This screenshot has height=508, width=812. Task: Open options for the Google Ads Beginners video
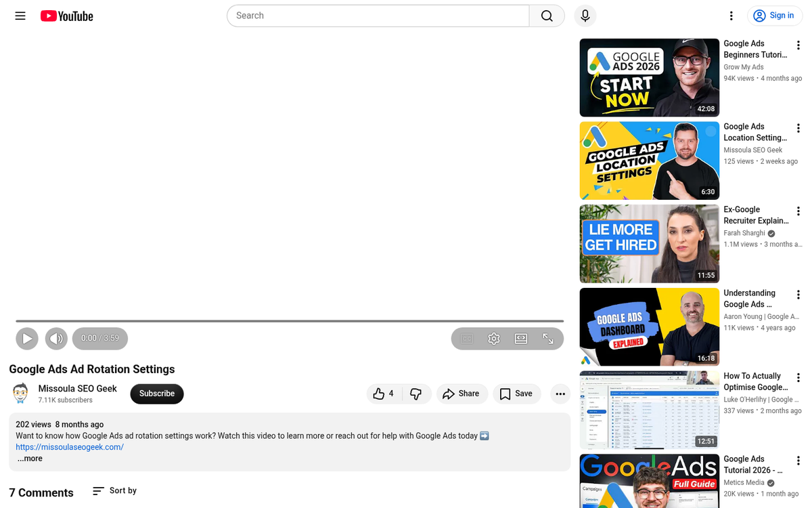(x=798, y=44)
